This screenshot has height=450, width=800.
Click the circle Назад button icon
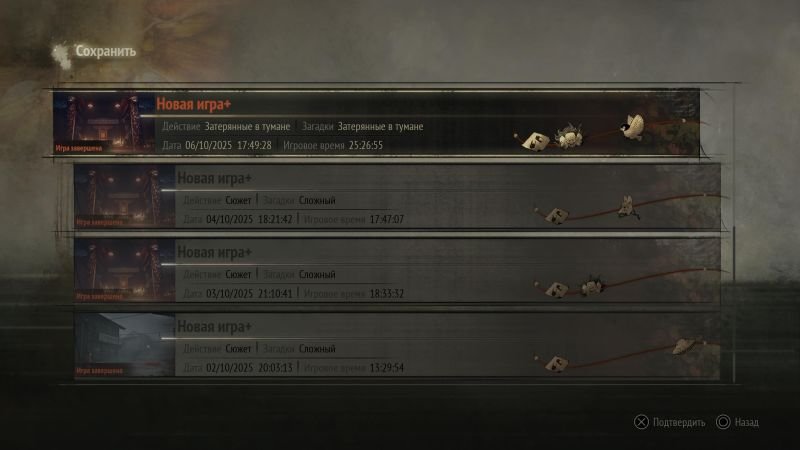pos(723,422)
